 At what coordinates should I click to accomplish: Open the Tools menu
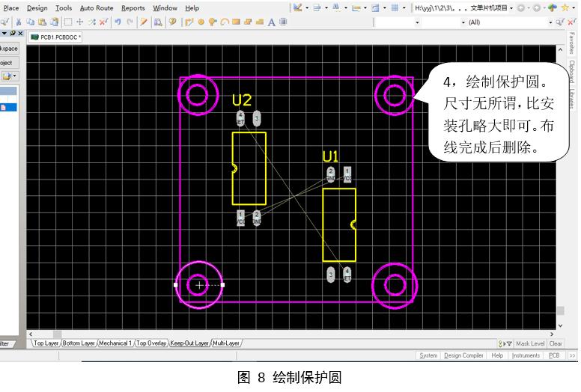(64, 7)
